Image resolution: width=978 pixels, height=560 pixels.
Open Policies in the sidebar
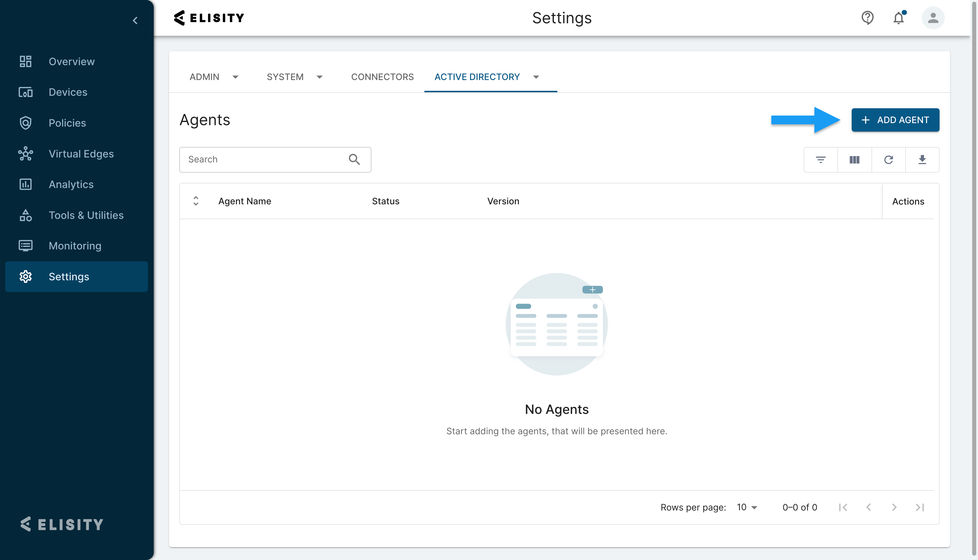tap(76, 123)
